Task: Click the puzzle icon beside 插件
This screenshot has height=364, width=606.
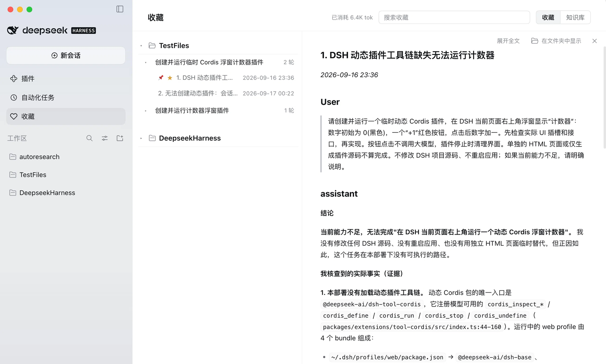Action: [14, 79]
